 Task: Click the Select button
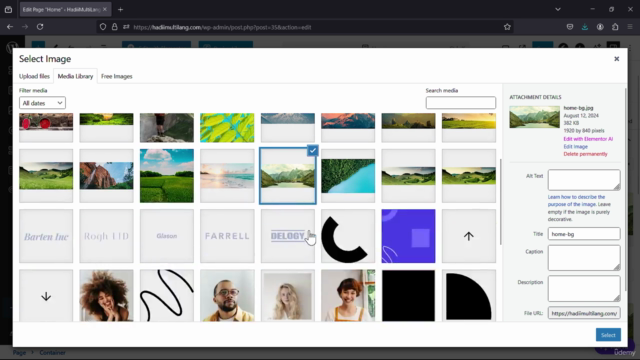coord(608,335)
